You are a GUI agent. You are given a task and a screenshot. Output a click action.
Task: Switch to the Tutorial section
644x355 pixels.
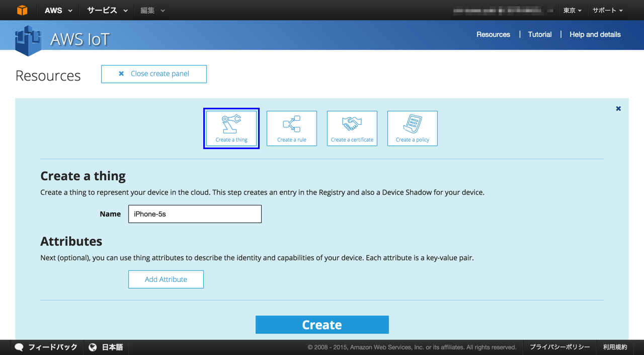coord(539,34)
